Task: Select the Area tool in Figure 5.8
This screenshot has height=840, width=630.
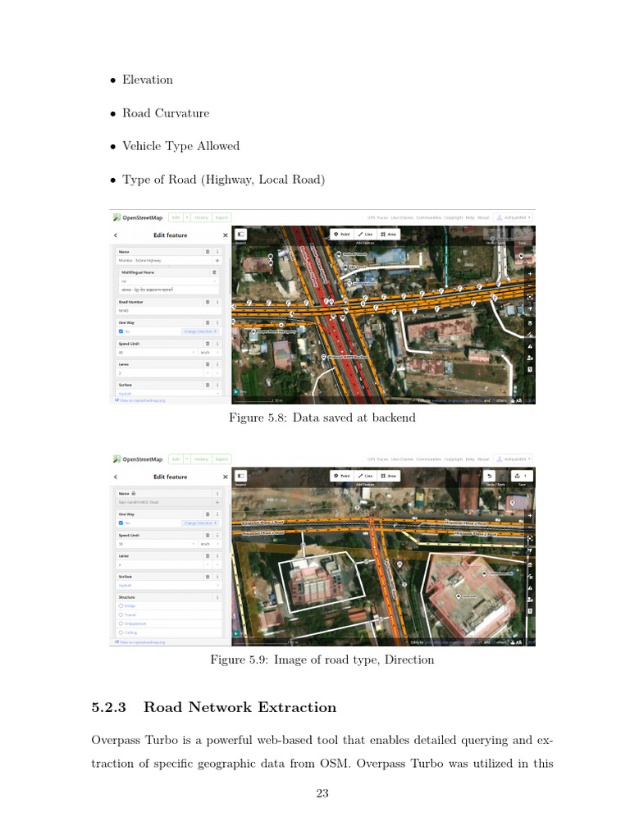Action: [x=388, y=234]
